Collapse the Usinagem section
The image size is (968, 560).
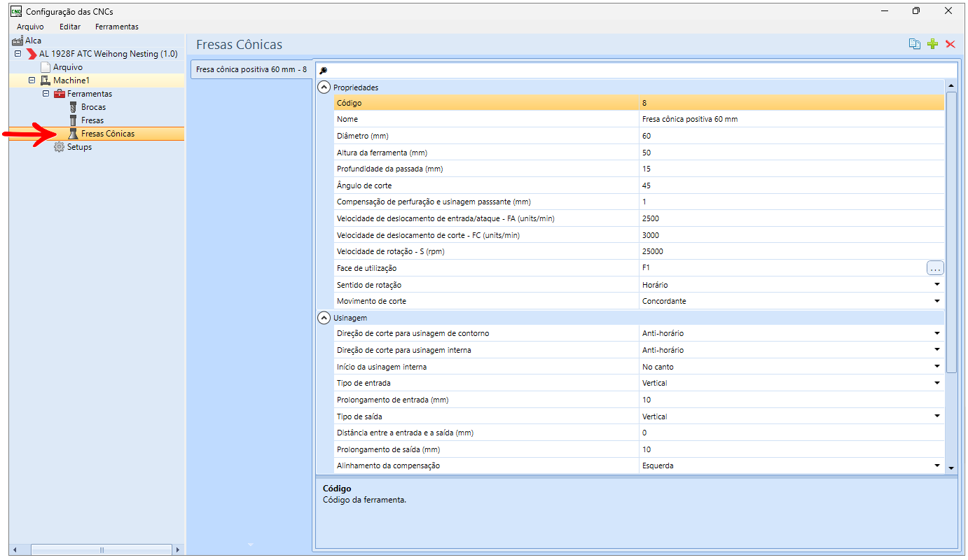point(324,318)
